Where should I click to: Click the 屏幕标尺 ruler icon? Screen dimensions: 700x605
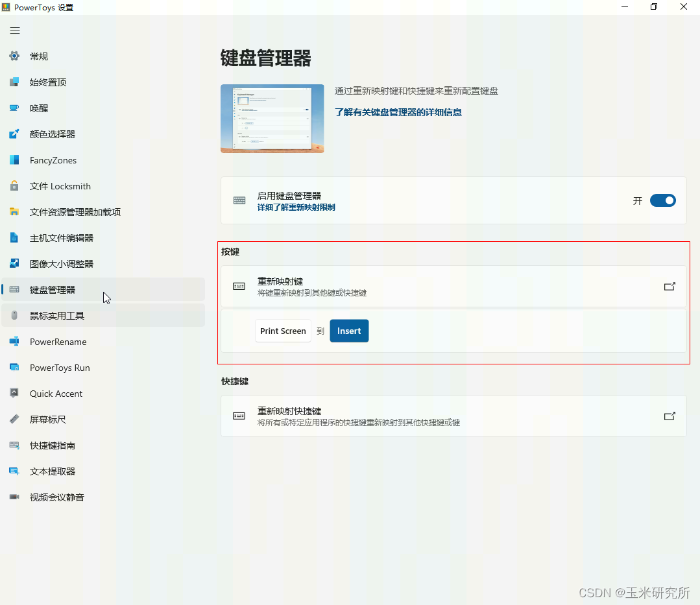[x=14, y=419]
